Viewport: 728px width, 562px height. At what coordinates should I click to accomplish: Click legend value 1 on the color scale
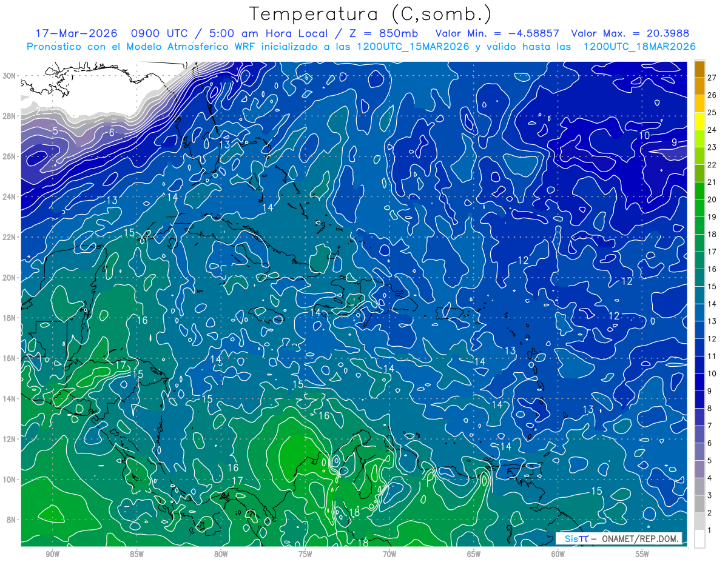point(710,530)
